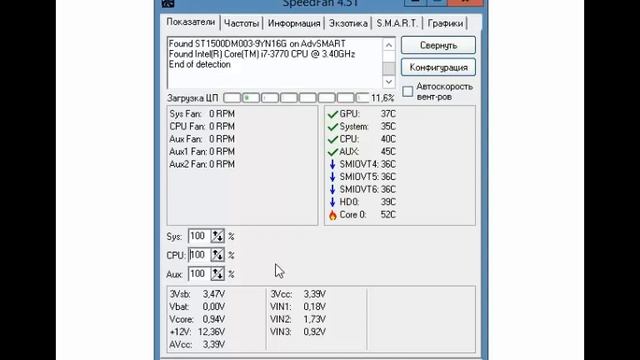The height and width of the screenshot is (360, 640).
Task: Click the Vcore 0,94V voltage reading
Action: pyautogui.click(x=197, y=319)
